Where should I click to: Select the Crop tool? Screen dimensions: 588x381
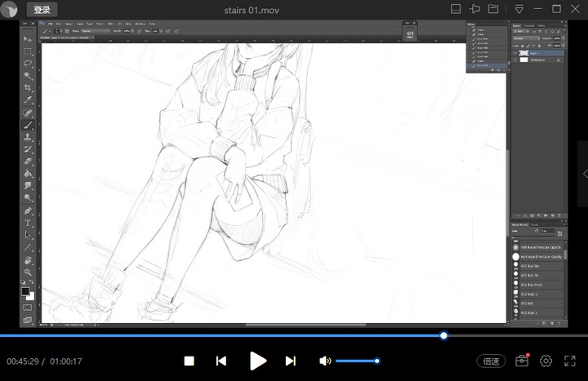pos(28,87)
